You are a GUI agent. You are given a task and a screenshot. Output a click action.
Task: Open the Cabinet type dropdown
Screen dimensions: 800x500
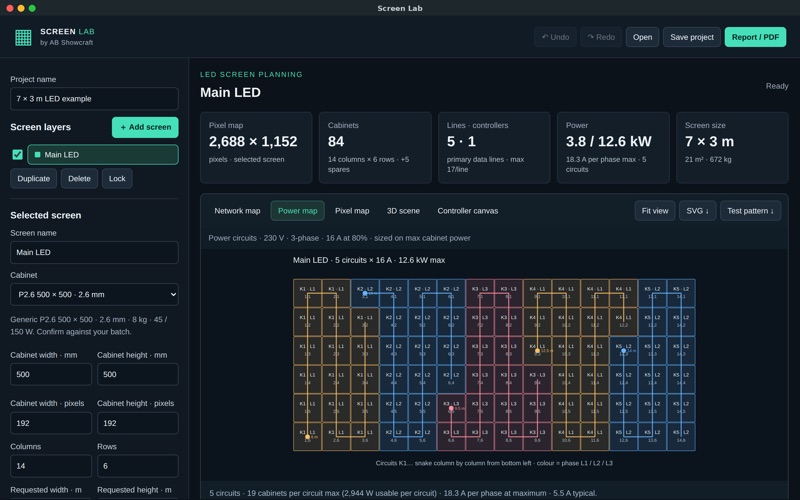(94, 294)
